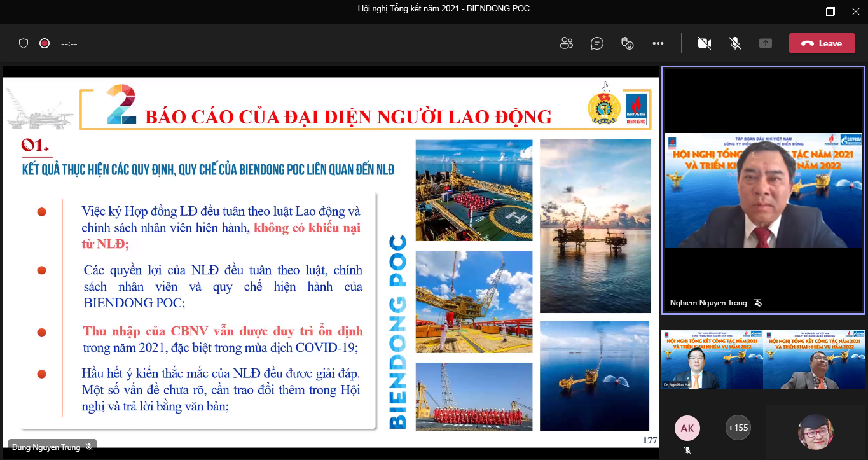This screenshot has width=868, height=460.
Task: Click the muted mic icon under AK
Action: click(x=687, y=450)
